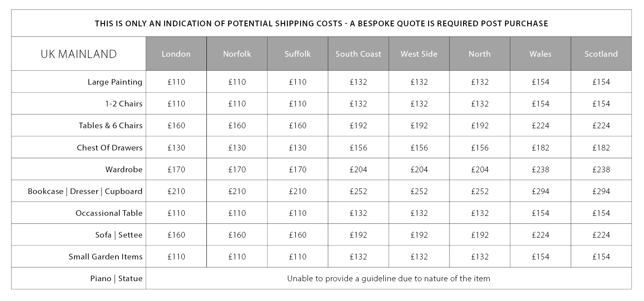The image size is (644, 301).
Task: Click the London column header
Action: [176, 54]
